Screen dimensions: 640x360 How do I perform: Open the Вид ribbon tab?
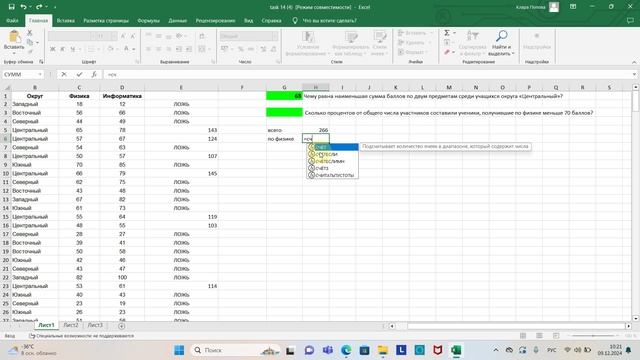click(x=249, y=20)
